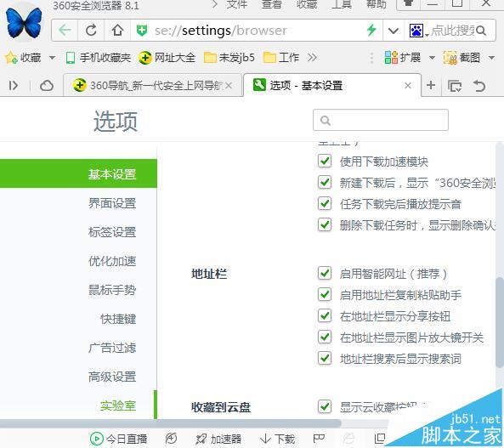504x448 pixels.
Task: Click the vertical scrollbar thumb
Action: [500, 322]
